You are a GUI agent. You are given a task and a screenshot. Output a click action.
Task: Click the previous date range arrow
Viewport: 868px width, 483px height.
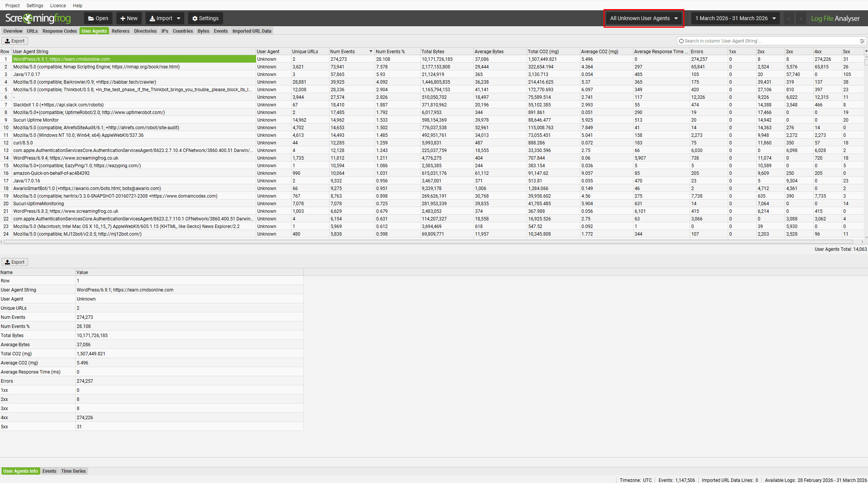(x=789, y=18)
